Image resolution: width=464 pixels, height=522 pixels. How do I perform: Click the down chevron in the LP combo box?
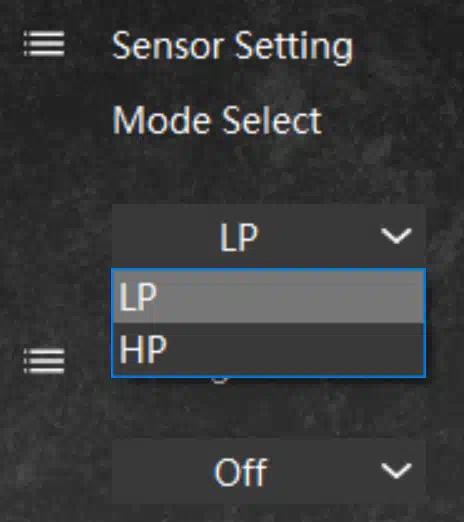pos(396,236)
